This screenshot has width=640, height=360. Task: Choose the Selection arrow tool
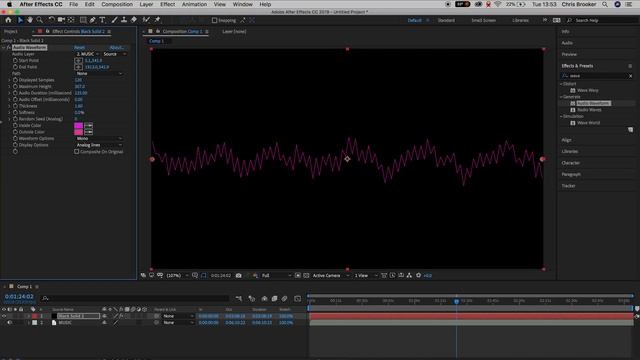click(x=20, y=20)
